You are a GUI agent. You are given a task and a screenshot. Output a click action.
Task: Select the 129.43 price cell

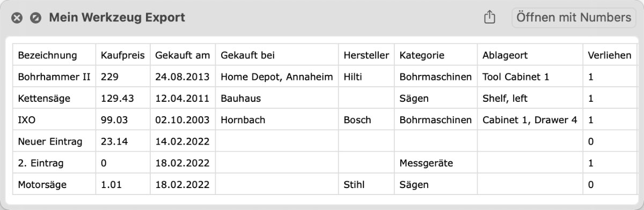point(123,99)
